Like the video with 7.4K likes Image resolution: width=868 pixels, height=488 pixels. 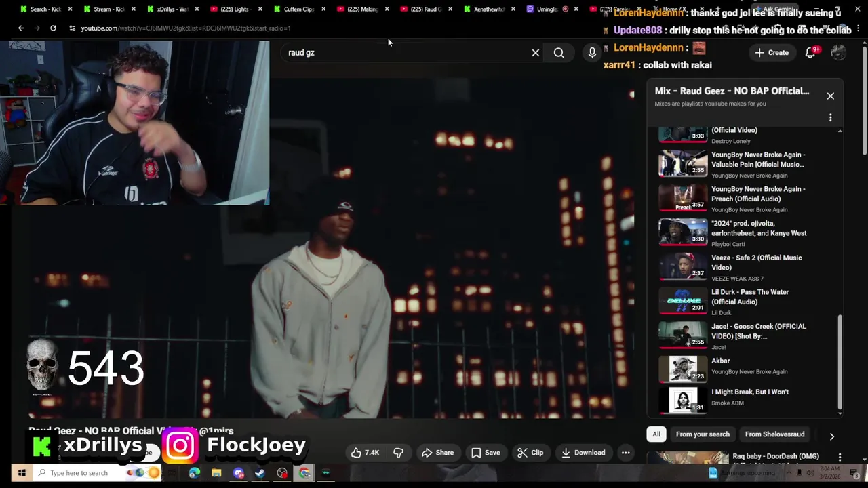(x=365, y=453)
